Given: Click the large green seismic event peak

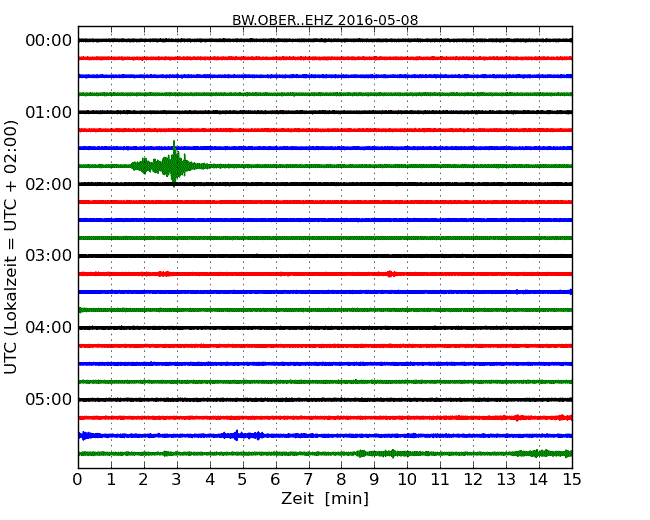Looking at the screenshot, I should 174,165.
